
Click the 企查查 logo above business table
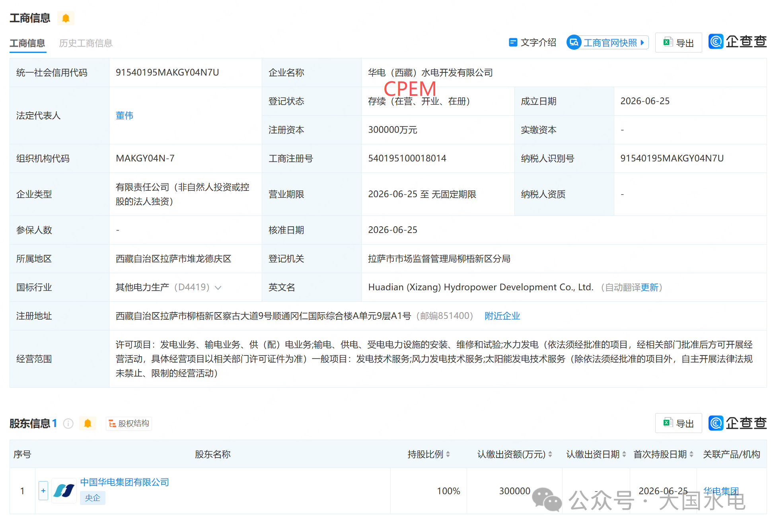[x=738, y=42]
